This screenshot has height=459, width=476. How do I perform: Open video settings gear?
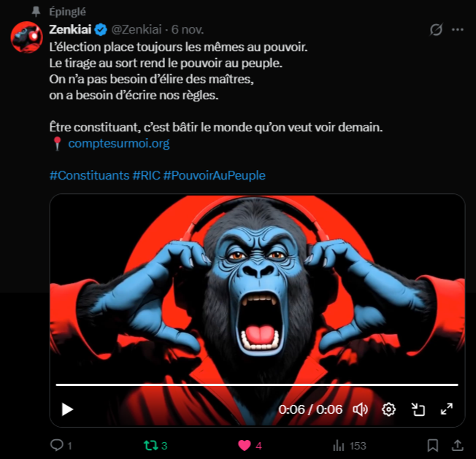coord(389,409)
